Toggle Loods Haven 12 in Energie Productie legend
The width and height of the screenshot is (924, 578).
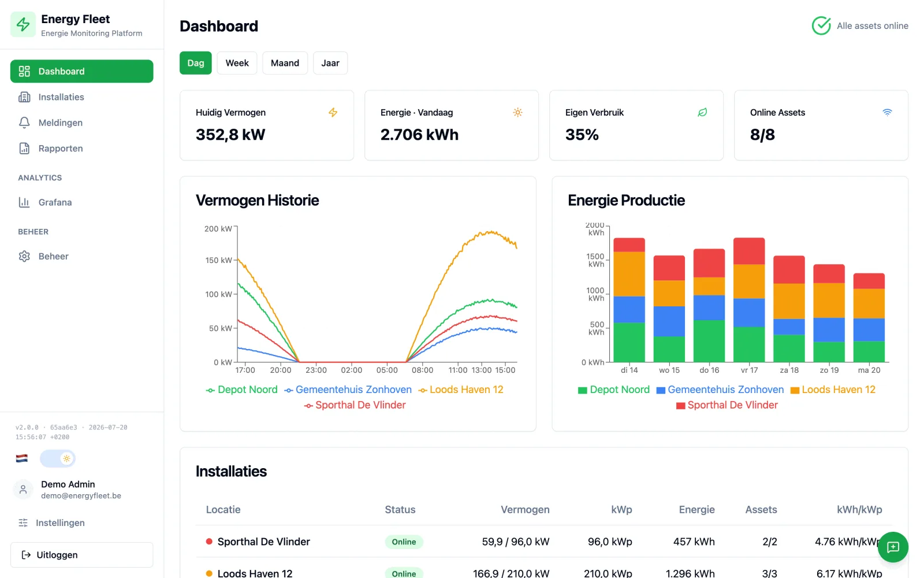[x=833, y=390]
